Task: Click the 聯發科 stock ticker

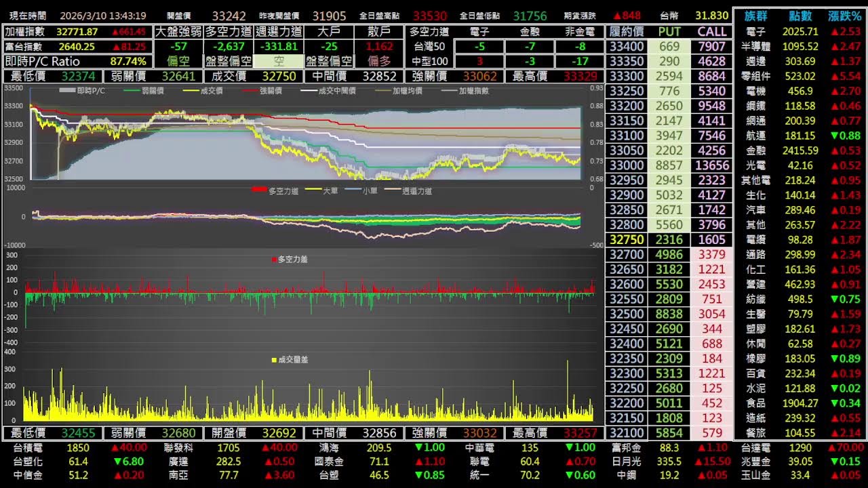Action: click(178, 447)
